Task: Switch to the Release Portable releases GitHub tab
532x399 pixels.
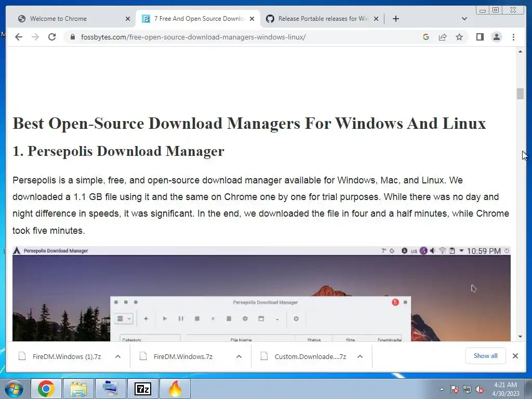Action: 323,19
